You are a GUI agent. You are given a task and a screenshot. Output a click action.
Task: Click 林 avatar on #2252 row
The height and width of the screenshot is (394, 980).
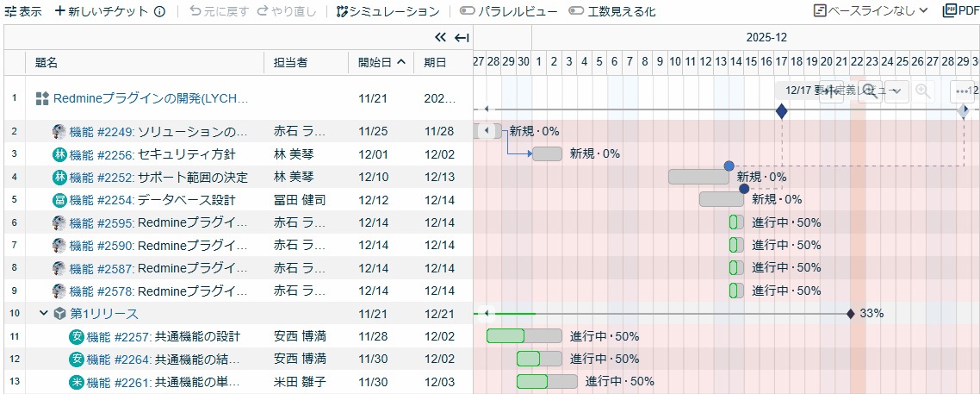click(x=59, y=178)
